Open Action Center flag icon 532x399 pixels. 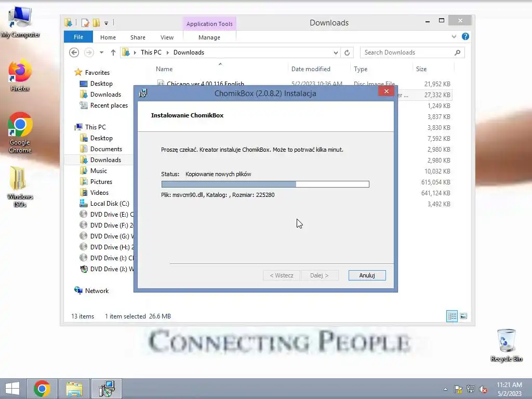(x=458, y=389)
